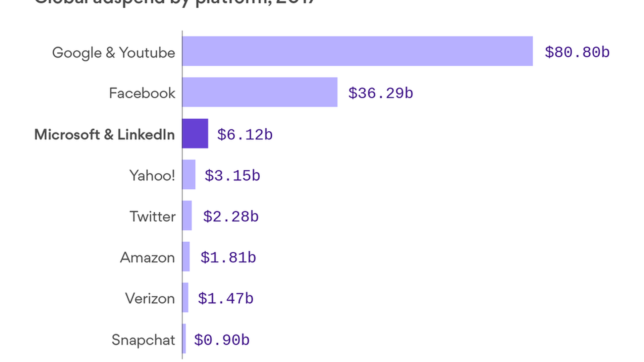Click the chart title text at top

(174, 2)
